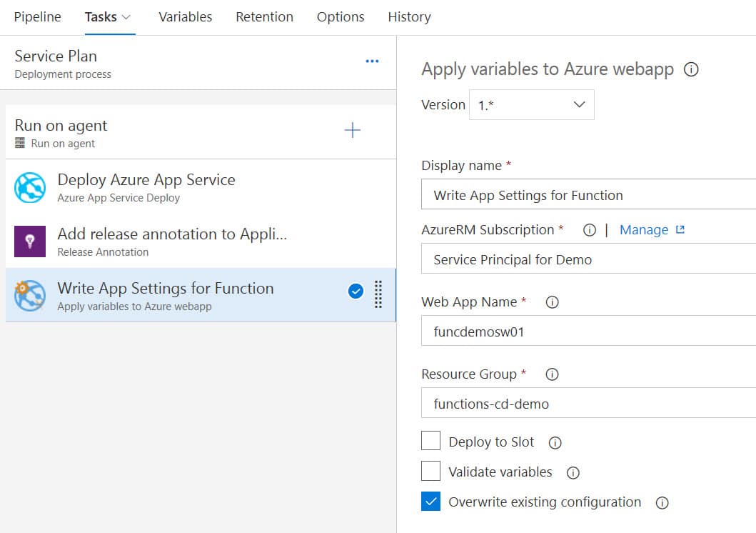Screen dimensions: 756x533
Task: Click the Manage link
Action: (x=644, y=229)
